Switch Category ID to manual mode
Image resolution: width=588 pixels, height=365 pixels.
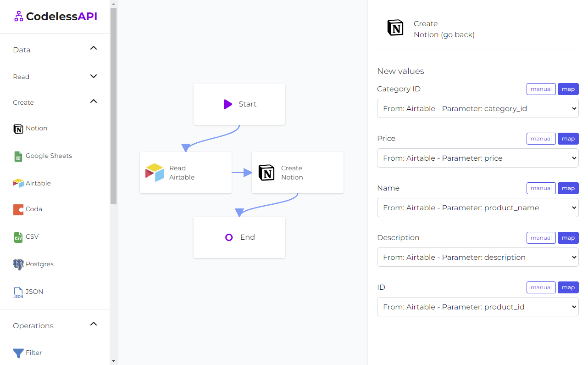541,89
